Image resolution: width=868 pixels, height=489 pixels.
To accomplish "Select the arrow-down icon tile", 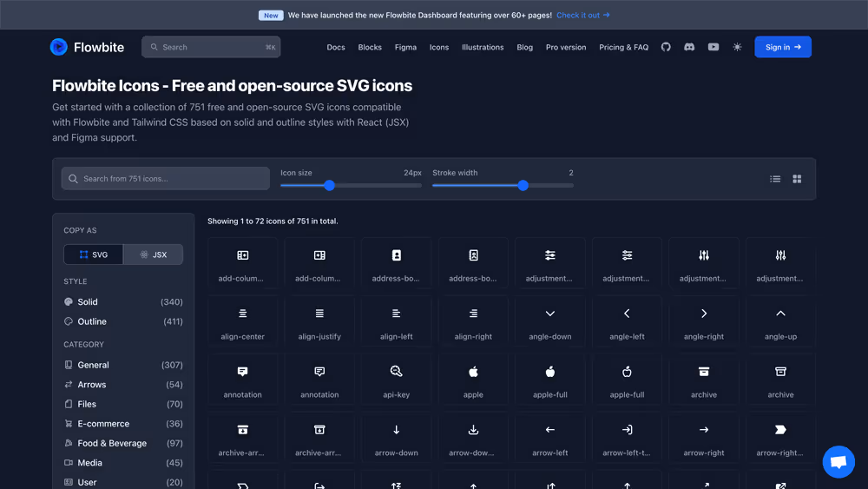I will (397, 438).
